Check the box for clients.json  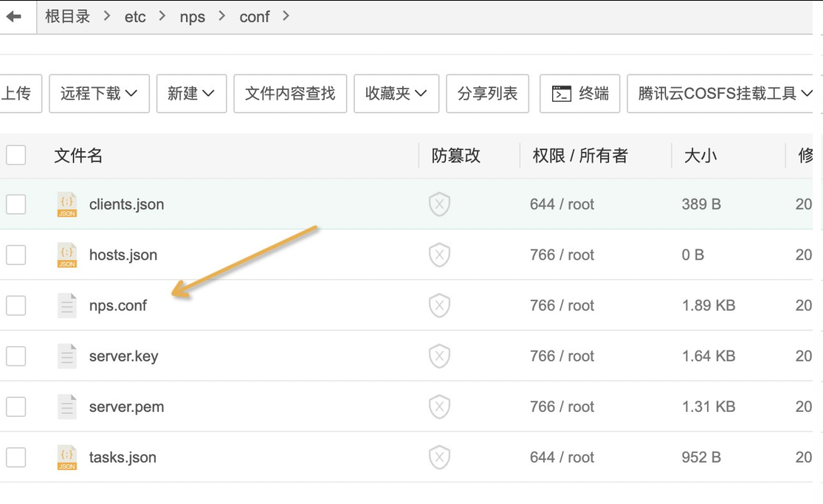(16, 204)
